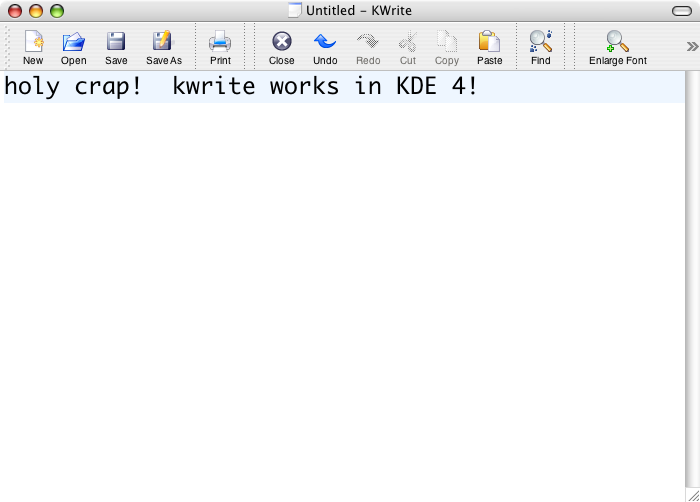Choose Save As in the toolbar
The height and width of the screenshot is (502, 700).
[164, 47]
